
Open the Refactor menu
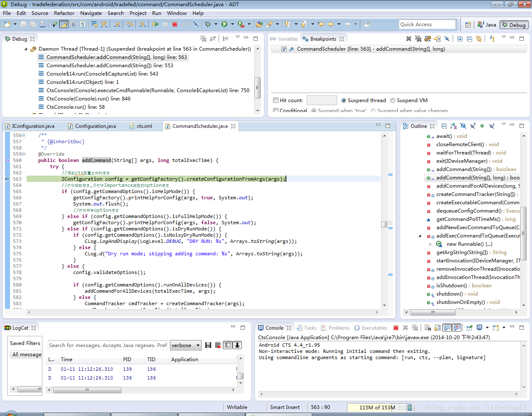(x=64, y=13)
